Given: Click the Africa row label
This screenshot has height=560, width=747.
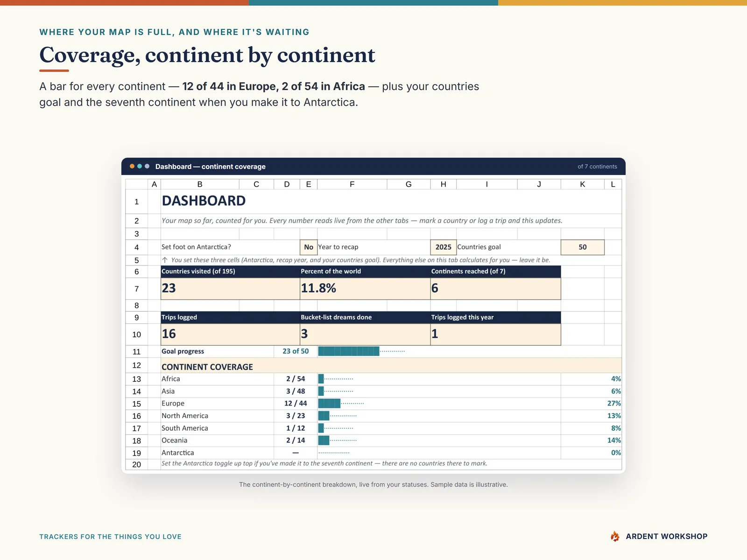Looking at the screenshot, I should coord(171,379).
